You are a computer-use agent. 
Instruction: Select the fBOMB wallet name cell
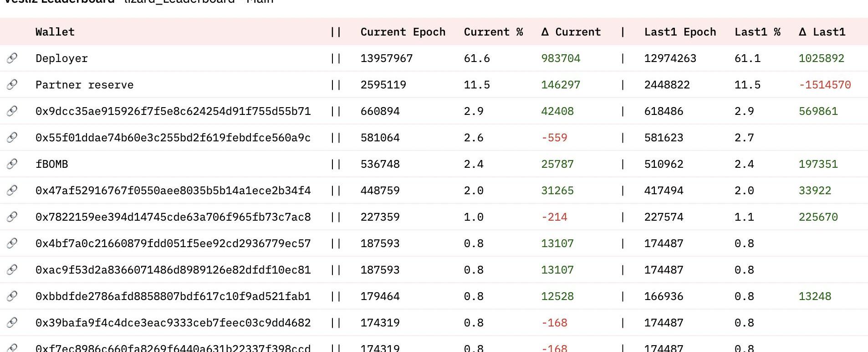tap(51, 164)
